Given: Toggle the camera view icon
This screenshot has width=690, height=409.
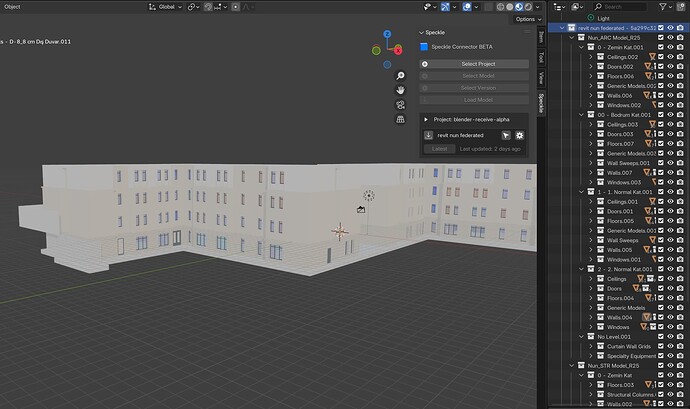Looking at the screenshot, I should click(x=400, y=104).
